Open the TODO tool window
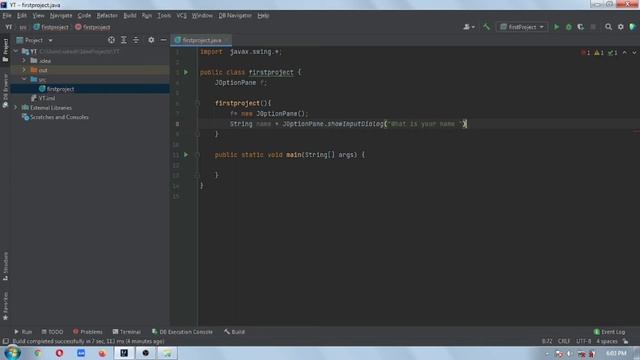Image resolution: width=640 pixels, height=360 pixels. [x=52, y=332]
